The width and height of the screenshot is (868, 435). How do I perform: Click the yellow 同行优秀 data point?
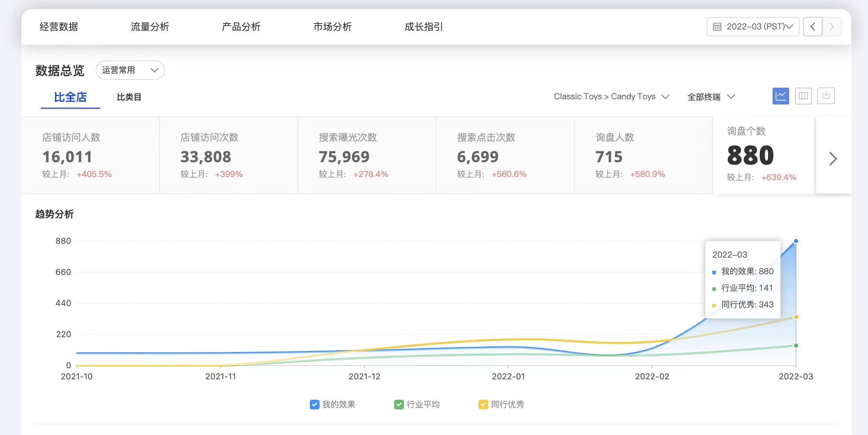(x=796, y=317)
